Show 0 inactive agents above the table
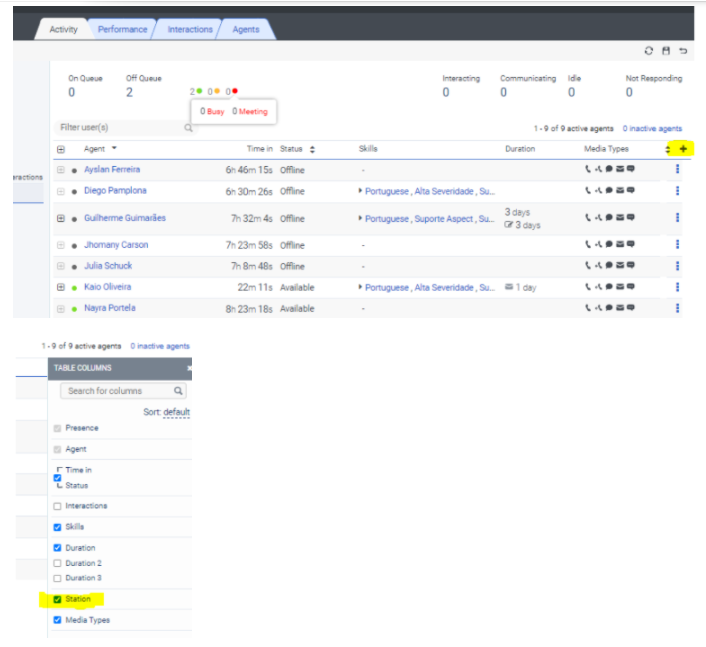Image resolution: width=706 pixels, height=647 pixels. 652,128
